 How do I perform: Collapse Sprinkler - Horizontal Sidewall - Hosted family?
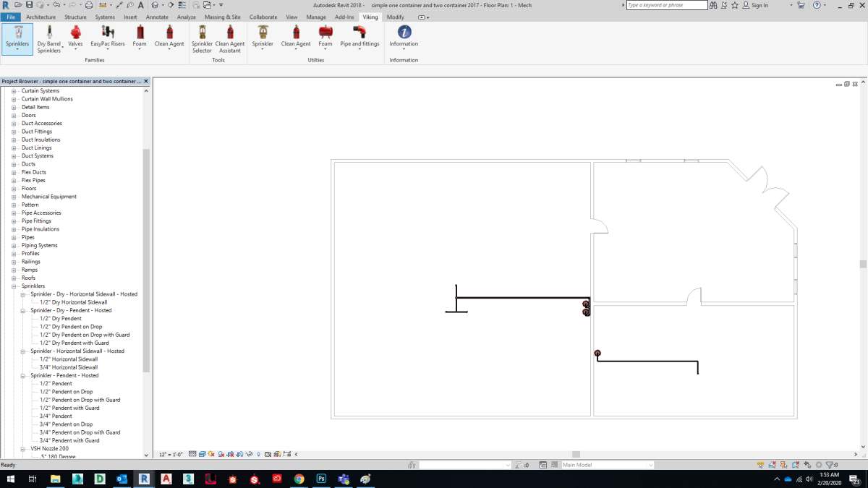pyautogui.click(x=23, y=351)
